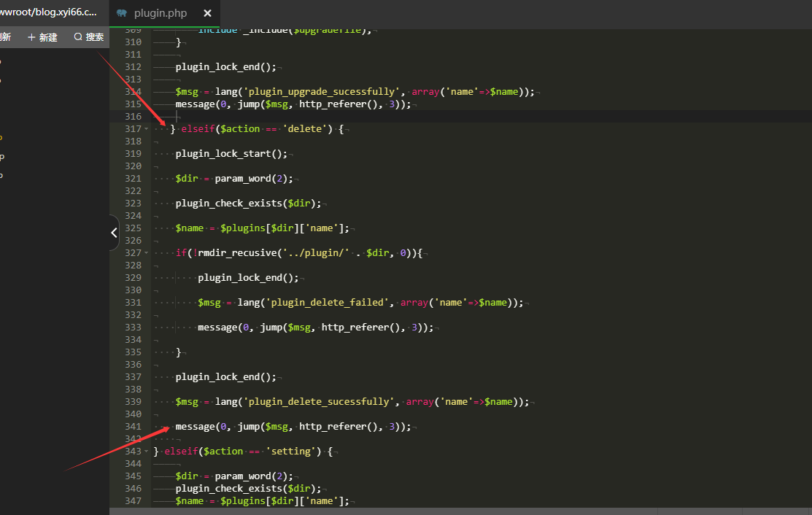
Task: Fold the elseif 'delete' block at line 317
Action: (x=147, y=129)
